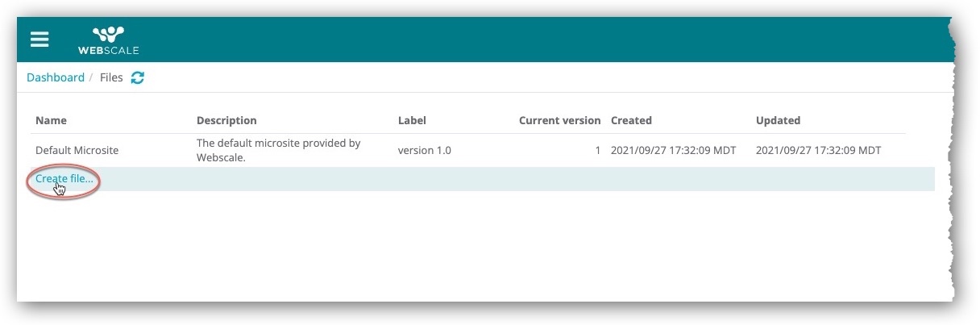Click the Create file... link
Image resolution: width=980 pixels, height=325 pixels.
pyautogui.click(x=64, y=179)
